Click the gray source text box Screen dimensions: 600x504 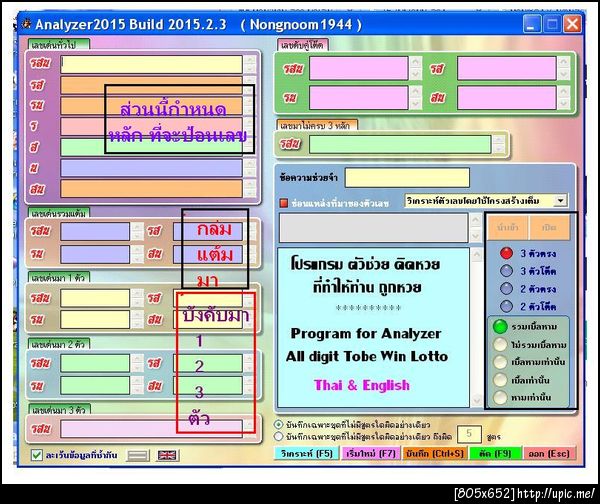coord(373,228)
